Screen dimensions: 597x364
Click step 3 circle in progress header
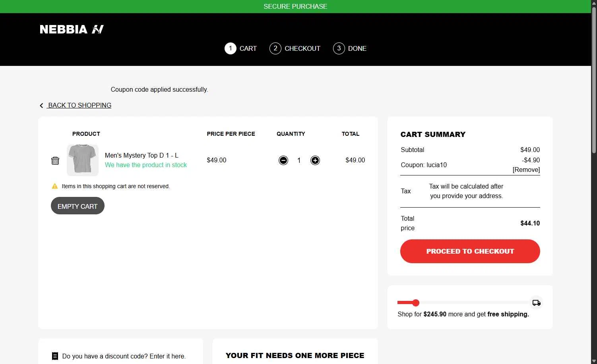[x=339, y=48]
